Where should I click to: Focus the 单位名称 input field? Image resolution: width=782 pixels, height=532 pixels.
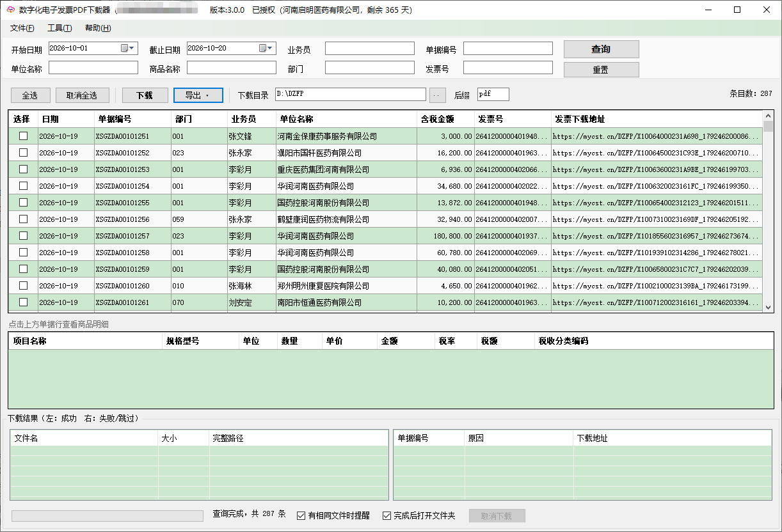pos(93,68)
